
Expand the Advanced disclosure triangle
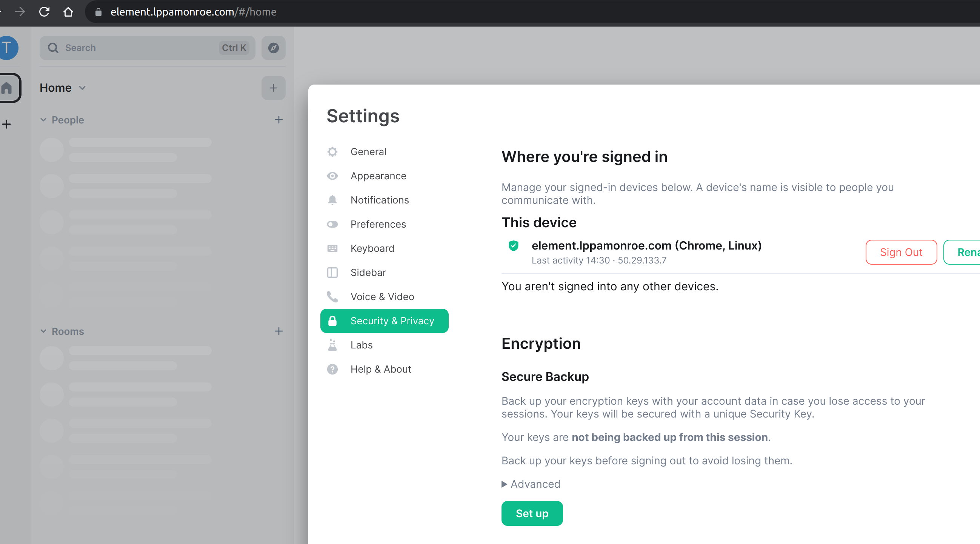point(504,484)
